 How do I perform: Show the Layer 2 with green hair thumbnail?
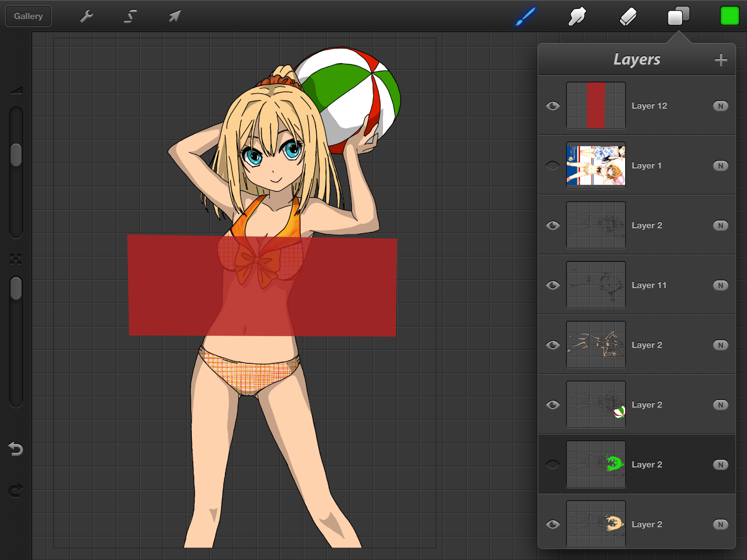(x=553, y=464)
